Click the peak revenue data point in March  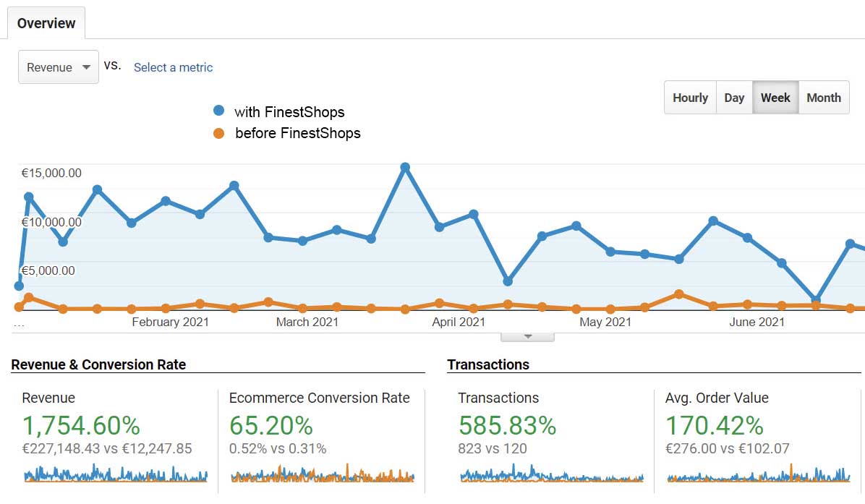pos(405,167)
